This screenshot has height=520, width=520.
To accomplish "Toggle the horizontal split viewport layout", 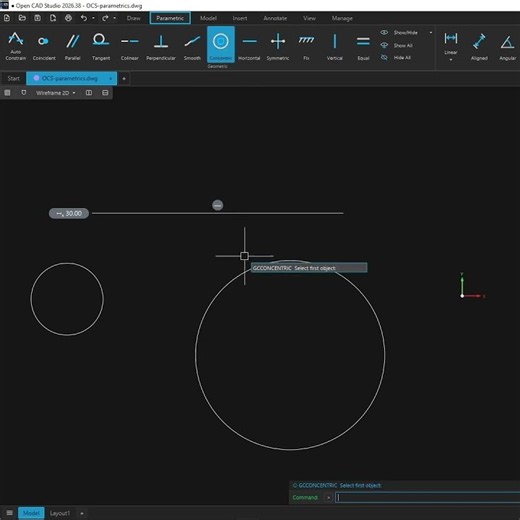I will [x=105, y=93].
